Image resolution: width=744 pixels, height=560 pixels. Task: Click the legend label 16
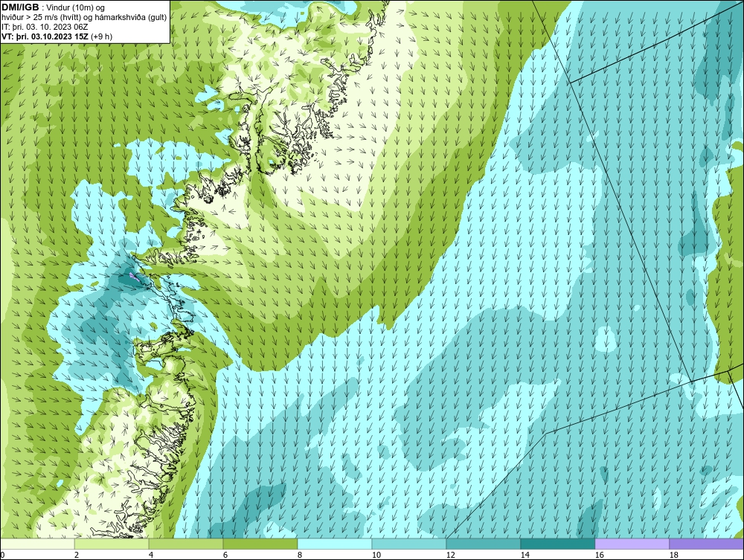coord(599,555)
